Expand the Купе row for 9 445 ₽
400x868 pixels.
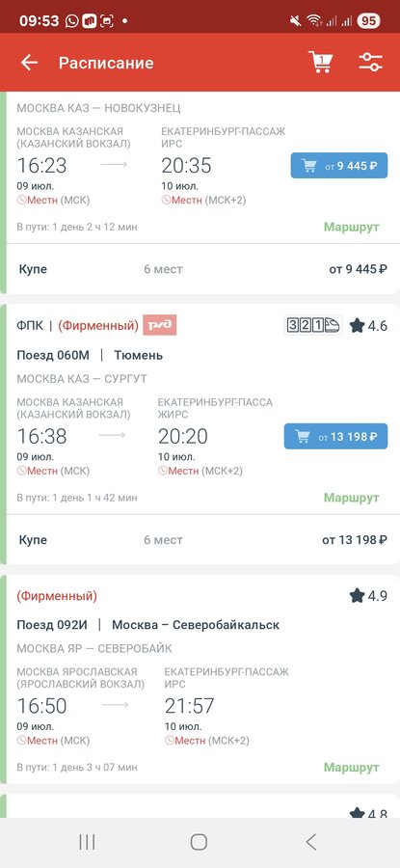click(202, 269)
